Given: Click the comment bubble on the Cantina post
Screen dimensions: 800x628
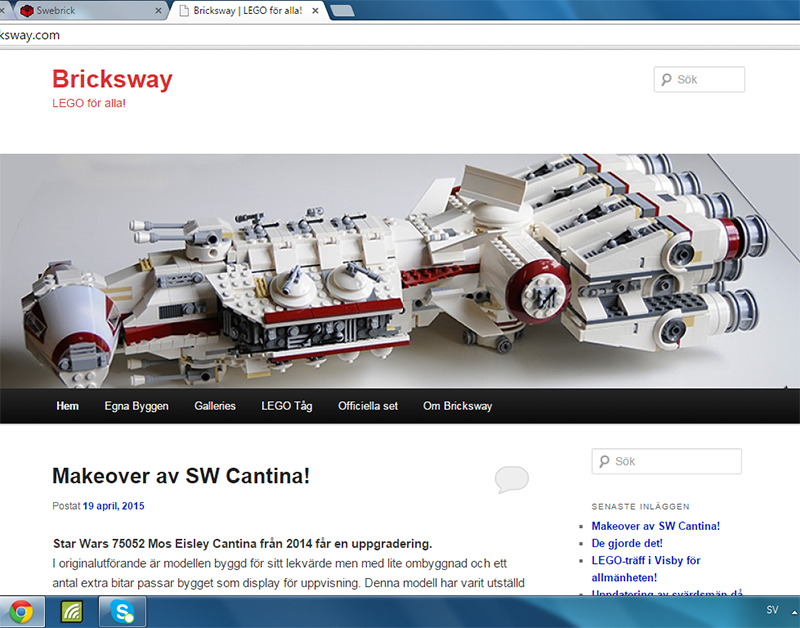Looking at the screenshot, I should click(x=512, y=479).
